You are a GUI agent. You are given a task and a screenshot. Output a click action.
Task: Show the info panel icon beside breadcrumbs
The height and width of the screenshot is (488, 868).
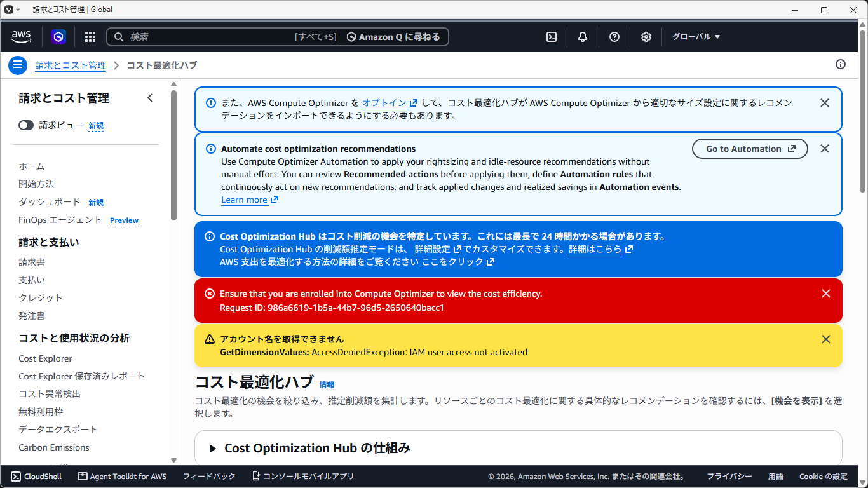[x=841, y=64]
